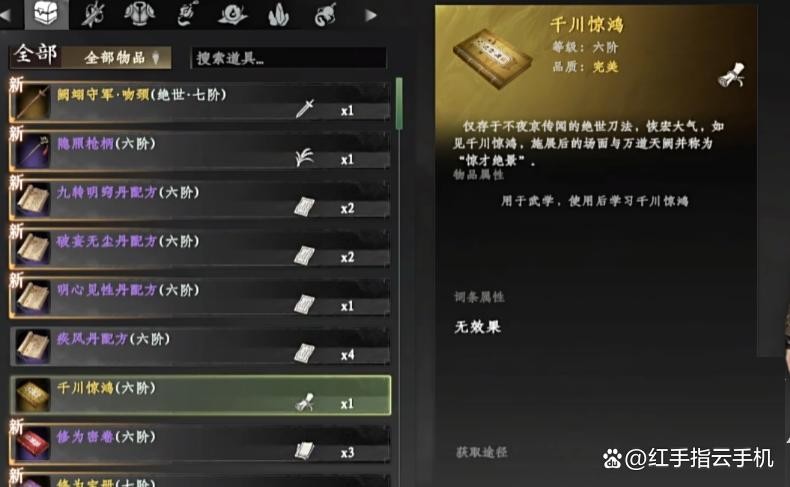
Task: Click the highlighted 千川惊鸿 manual row
Action: (201, 395)
